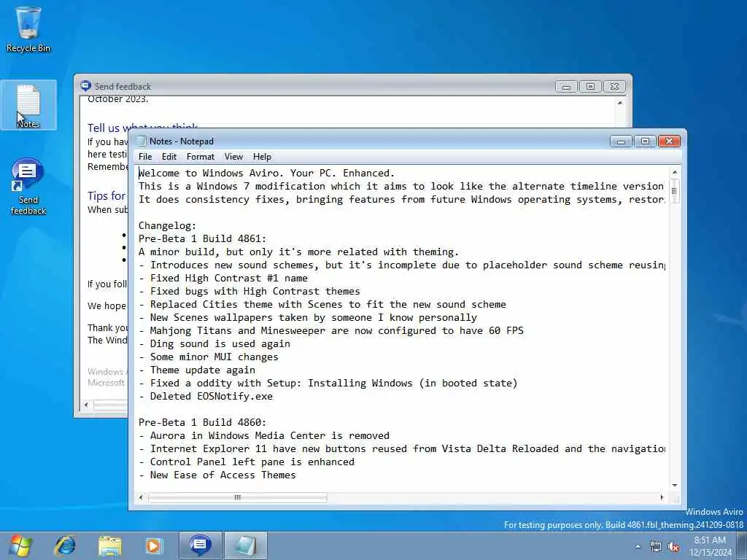
Task: Click 'Control Panel left pane is enhanced' line
Action: [x=247, y=462]
